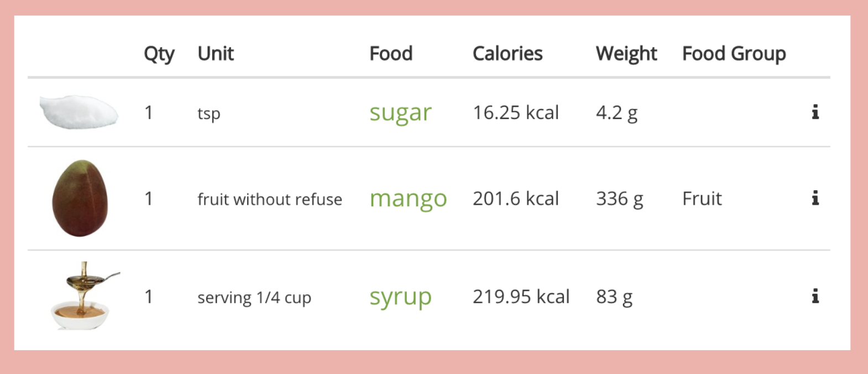Sort table by the Food Group column
The image size is (868, 374).
734,53
